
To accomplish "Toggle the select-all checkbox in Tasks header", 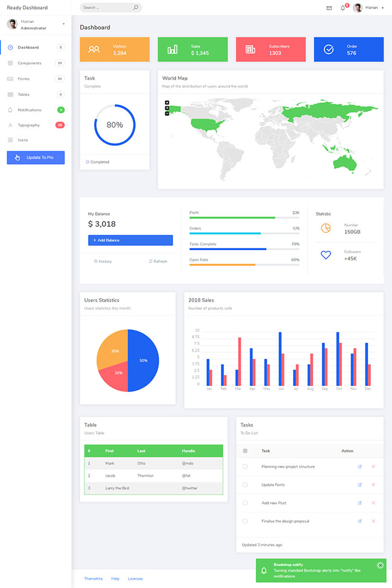I will pos(245,450).
